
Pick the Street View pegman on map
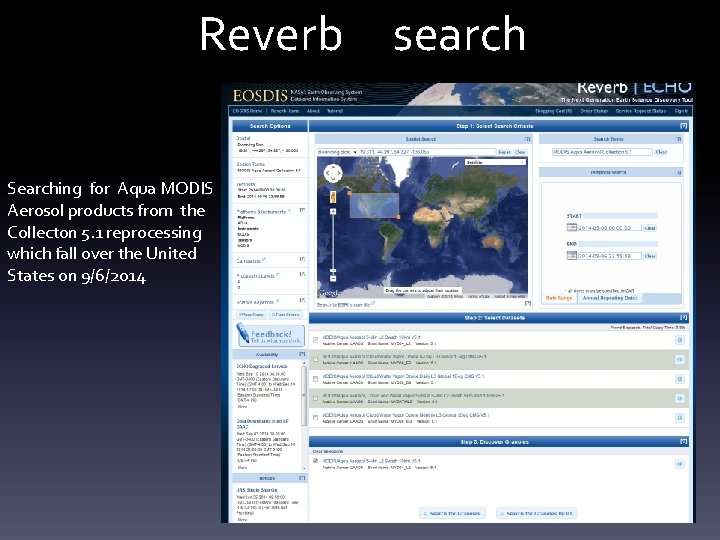point(333,197)
